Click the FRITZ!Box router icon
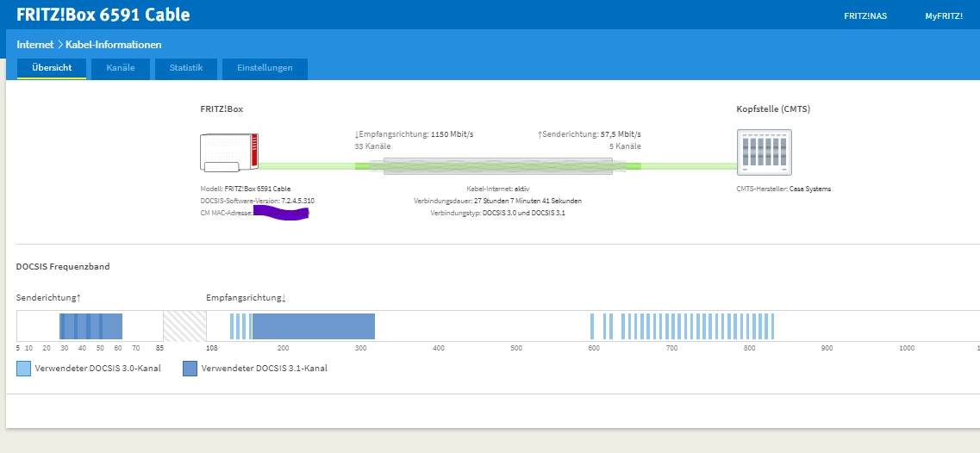Image resolution: width=980 pixels, height=453 pixels. (x=228, y=152)
